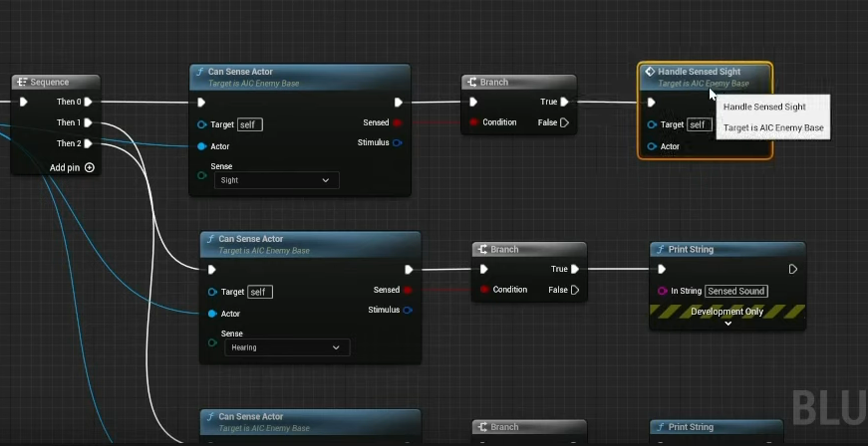Click the Add pin plus icon on Sequence node
Image resolution: width=868 pixels, height=446 pixels.
coord(90,167)
